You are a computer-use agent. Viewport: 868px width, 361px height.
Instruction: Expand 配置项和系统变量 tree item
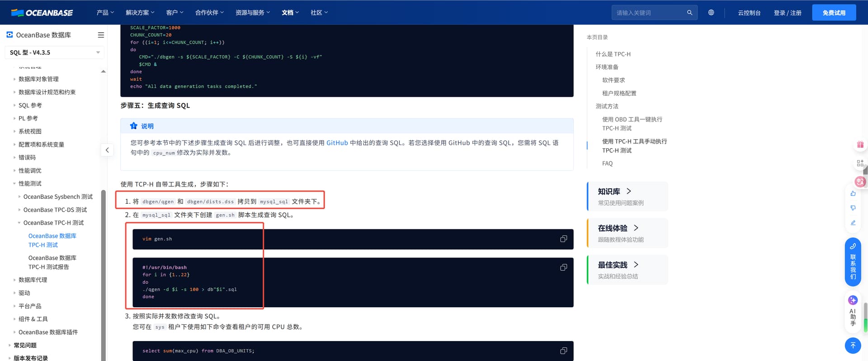pyautogui.click(x=41, y=145)
